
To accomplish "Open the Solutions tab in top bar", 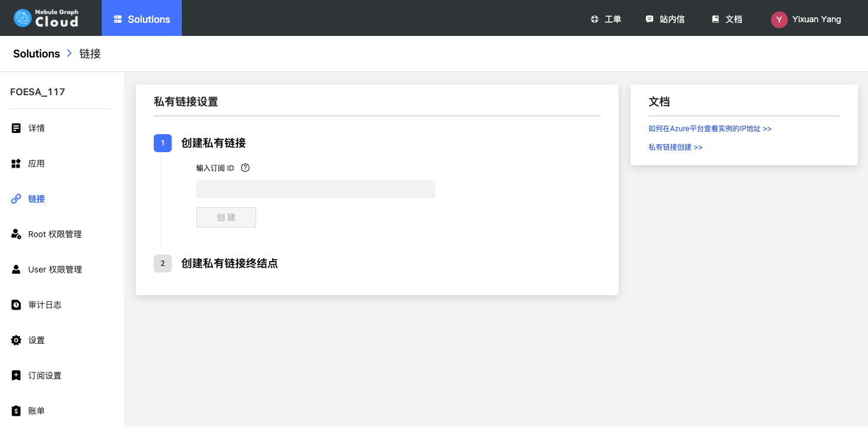I will [142, 19].
